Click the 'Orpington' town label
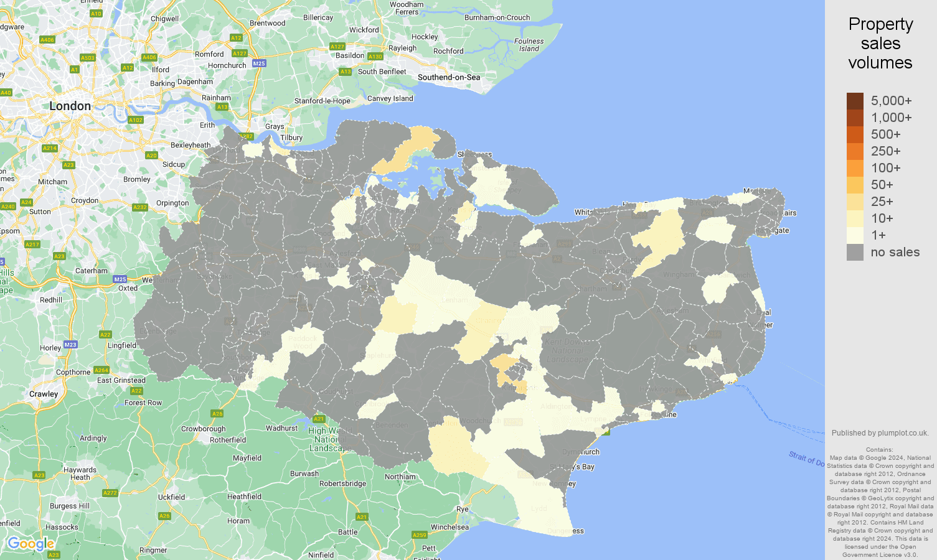The height and width of the screenshot is (560, 937). (172, 203)
